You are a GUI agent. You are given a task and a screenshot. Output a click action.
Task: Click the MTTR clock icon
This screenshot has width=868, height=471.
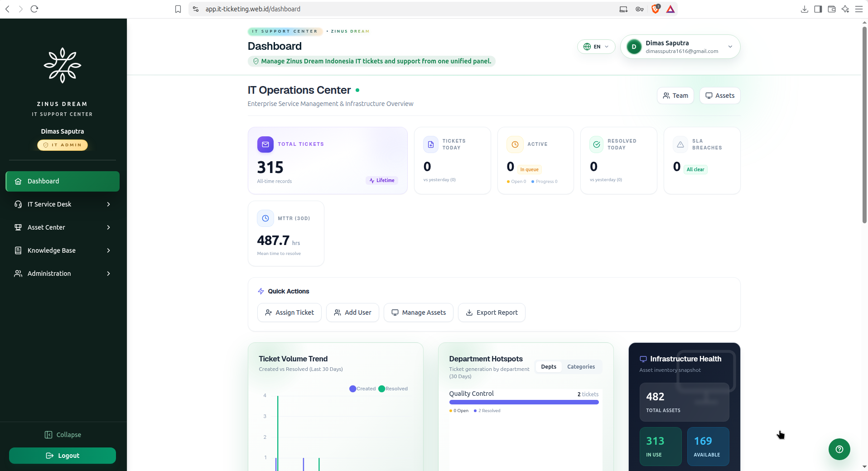(265, 218)
